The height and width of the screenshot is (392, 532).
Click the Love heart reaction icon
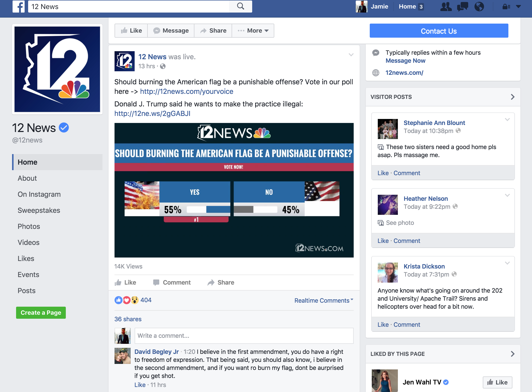point(127,300)
